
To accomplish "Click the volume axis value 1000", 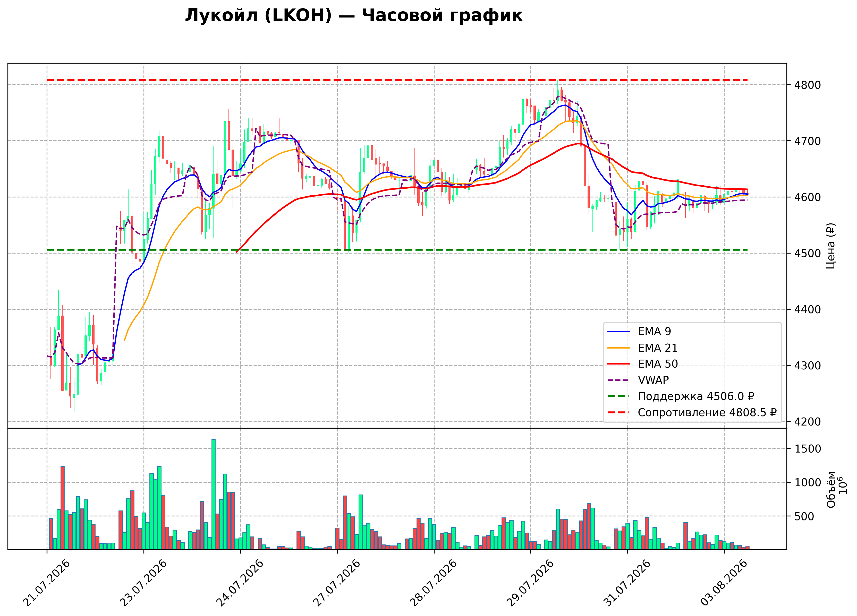I will [x=808, y=483].
